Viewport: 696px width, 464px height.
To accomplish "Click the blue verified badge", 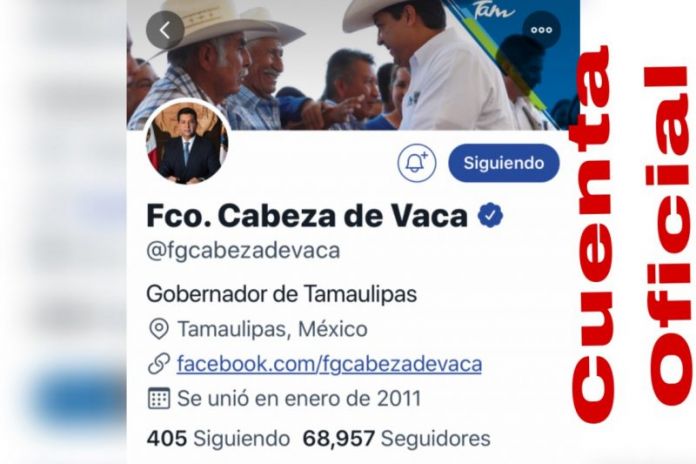I will [x=490, y=215].
